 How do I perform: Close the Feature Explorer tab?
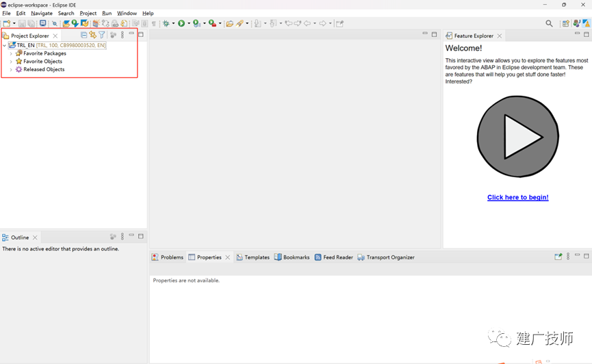click(500, 36)
